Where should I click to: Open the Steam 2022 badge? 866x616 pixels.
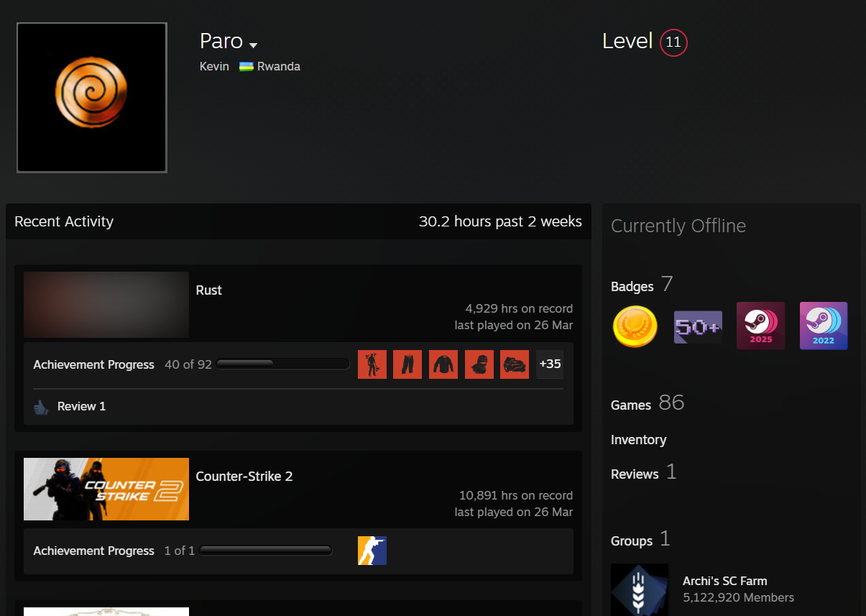(824, 326)
